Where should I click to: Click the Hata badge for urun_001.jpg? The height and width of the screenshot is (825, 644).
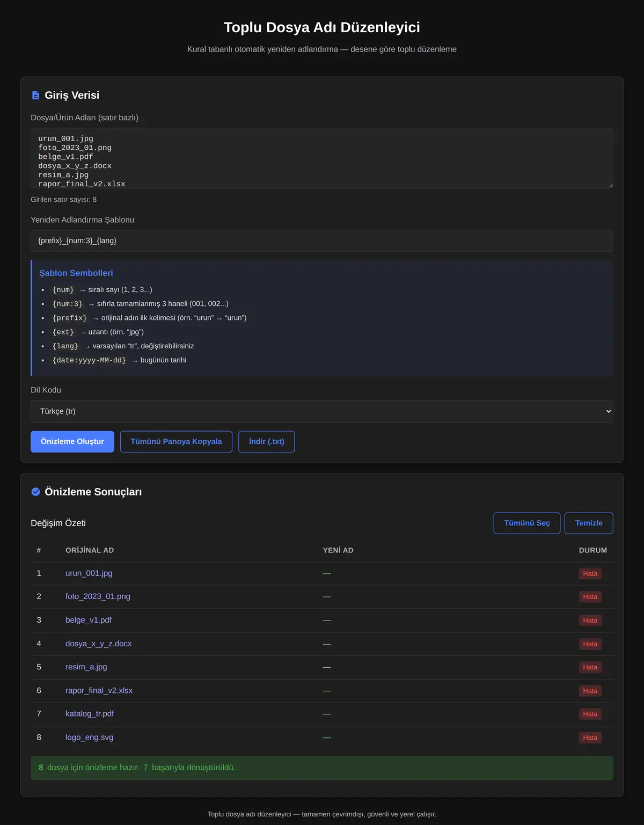(590, 574)
